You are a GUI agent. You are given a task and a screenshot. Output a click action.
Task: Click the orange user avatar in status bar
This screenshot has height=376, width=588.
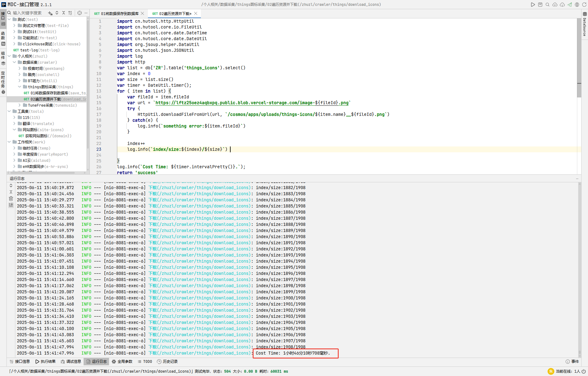tap(551, 371)
